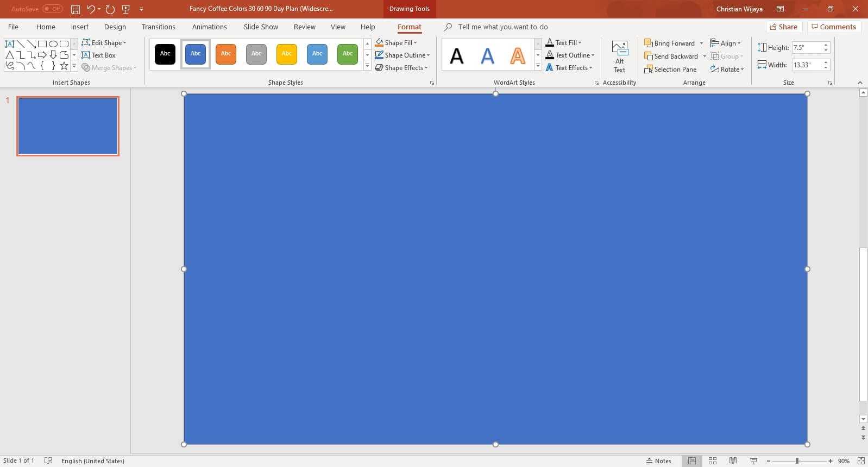This screenshot has height=467, width=868.
Task: Expand the Align dropdown
Action: pyautogui.click(x=726, y=43)
